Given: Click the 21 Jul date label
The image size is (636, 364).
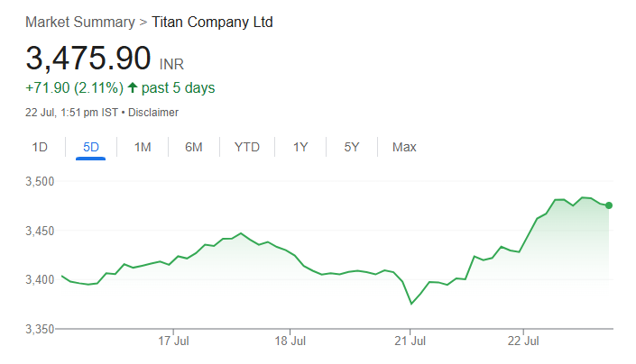Looking at the screenshot, I should 410,342.
